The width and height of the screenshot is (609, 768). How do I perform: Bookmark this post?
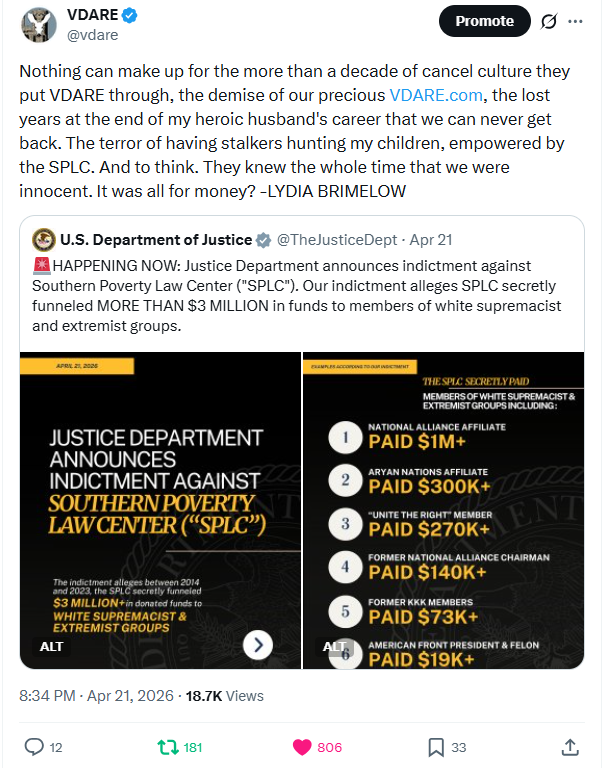click(x=436, y=746)
